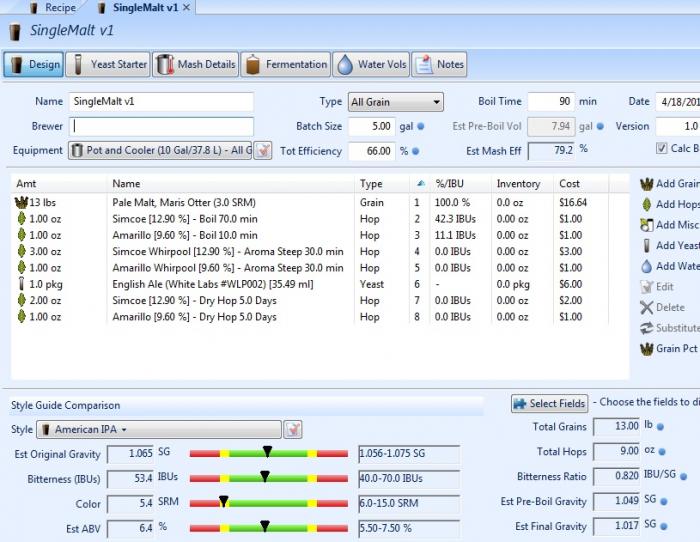
Task: Open the Type dropdown All Grain
Action: click(396, 102)
